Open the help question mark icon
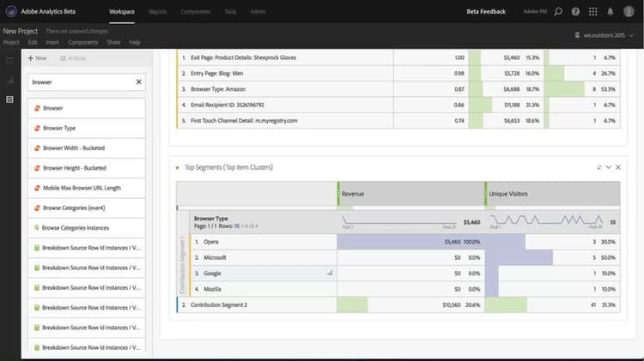The image size is (644, 361). (575, 11)
